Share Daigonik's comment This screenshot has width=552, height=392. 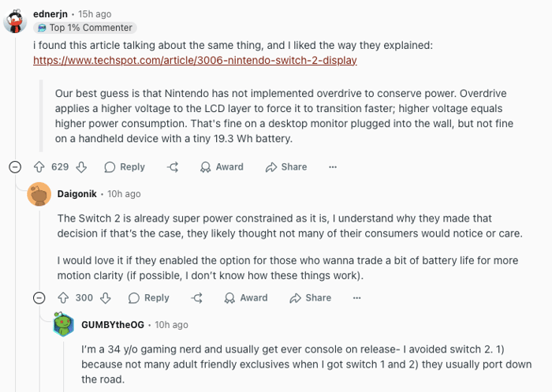click(311, 298)
